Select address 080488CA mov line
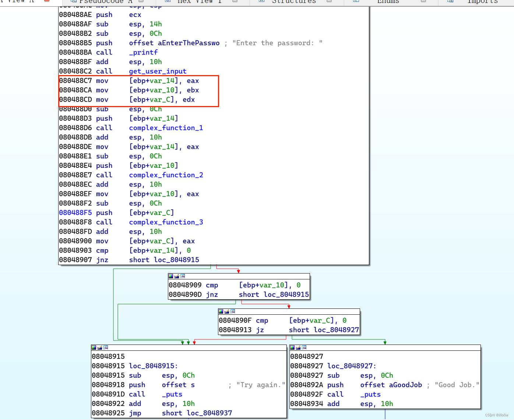 tap(129, 90)
